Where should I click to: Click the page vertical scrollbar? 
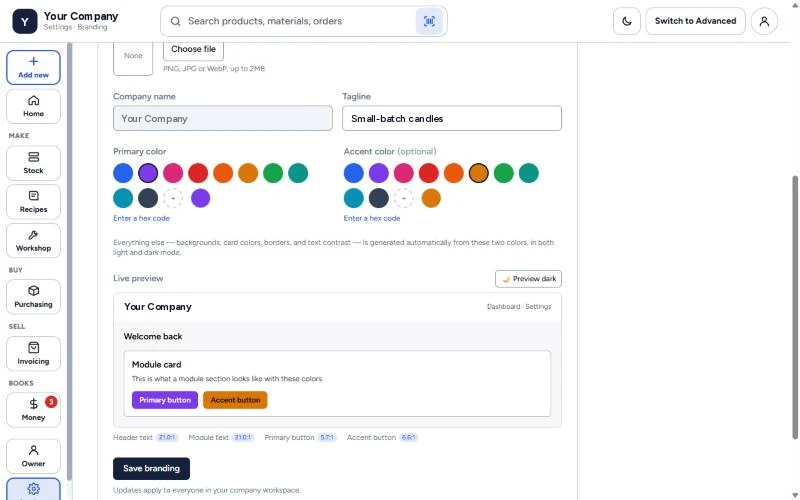point(795,306)
